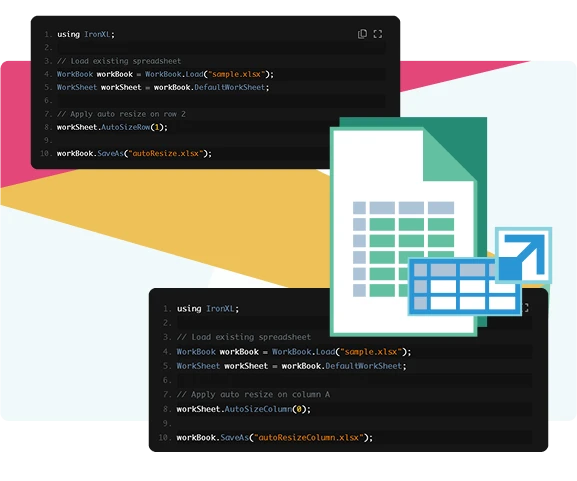
Task: Click AutoSizeColumn method call
Action: pos(258,409)
